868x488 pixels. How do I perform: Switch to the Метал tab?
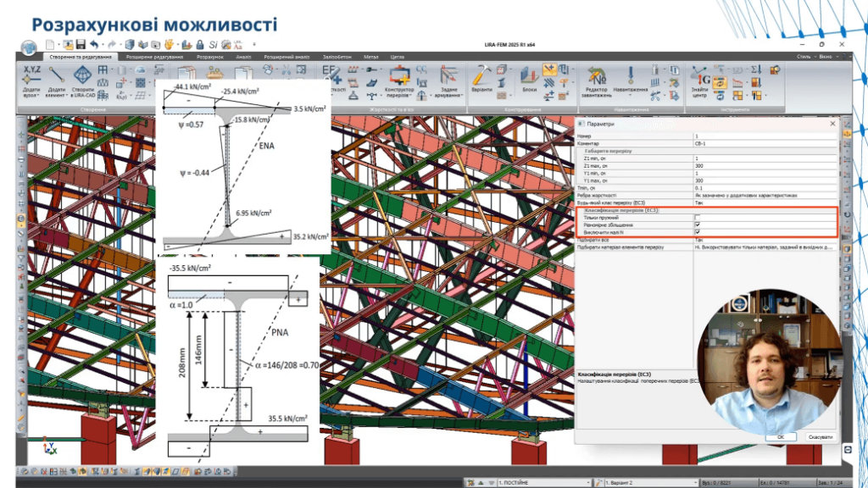pos(371,57)
